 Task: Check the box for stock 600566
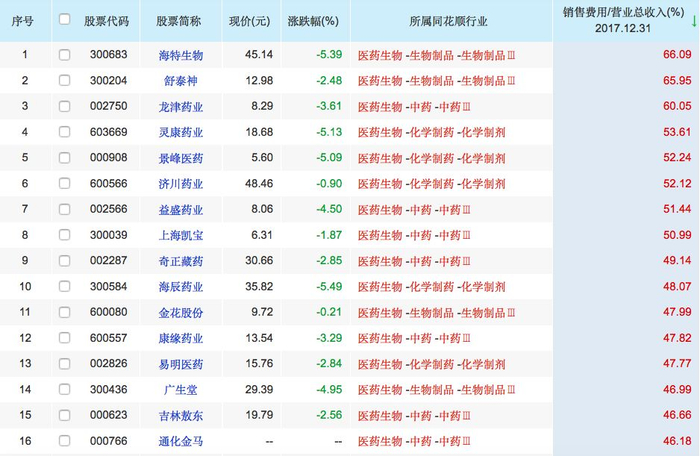pyautogui.click(x=65, y=184)
